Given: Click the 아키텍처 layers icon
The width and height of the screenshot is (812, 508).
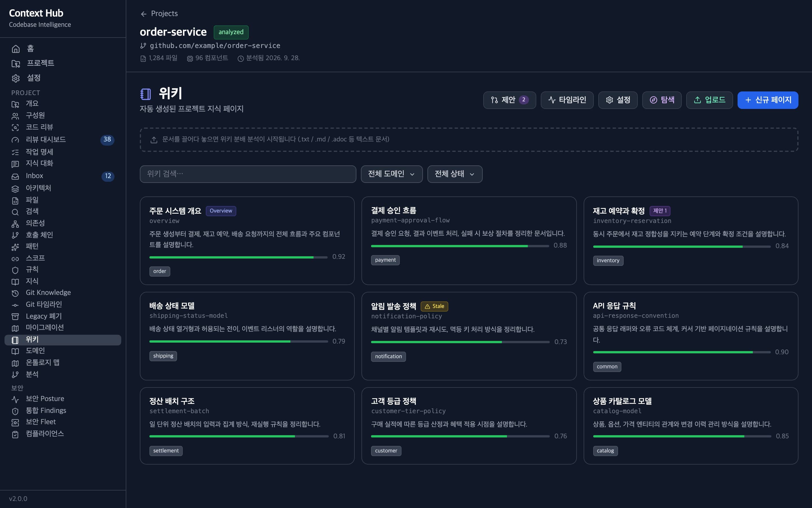Looking at the screenshot, I should pyautogui.click(x=15, y=188).
